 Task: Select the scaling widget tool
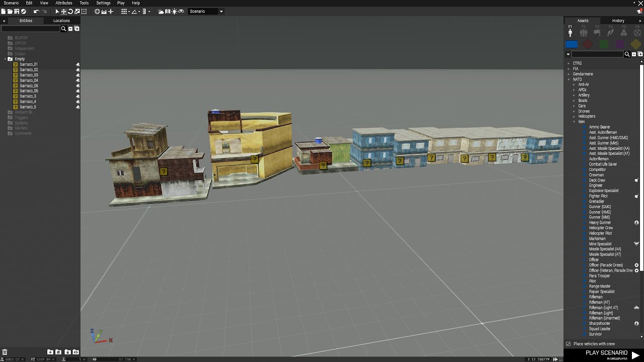click(x=77, y=11)
